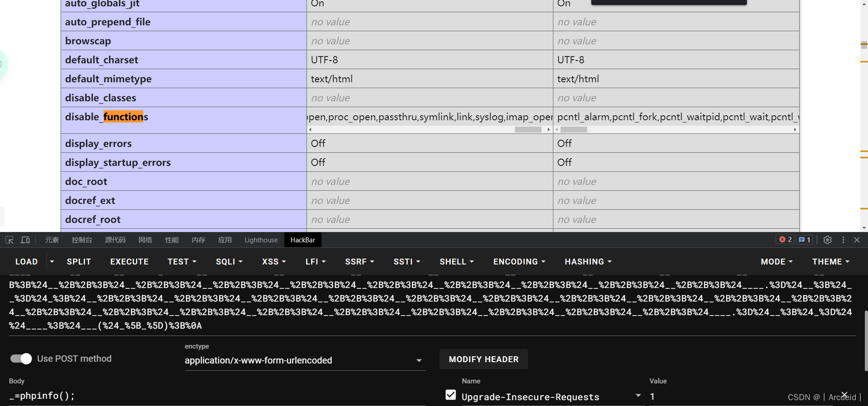The height and width of the screenshot is (406, 868).
Task: Switch to the 内存 tab
Action: [198, 240]
